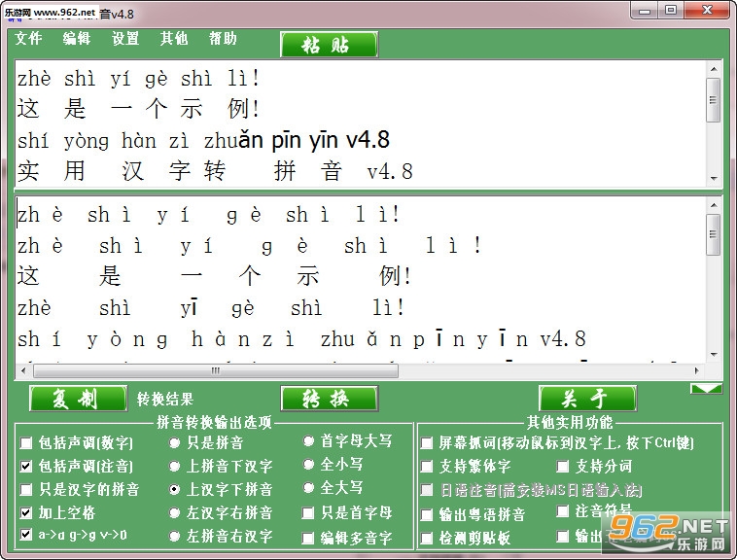
Task: Open the 设置 menu
Action: (x=125, y=38)
